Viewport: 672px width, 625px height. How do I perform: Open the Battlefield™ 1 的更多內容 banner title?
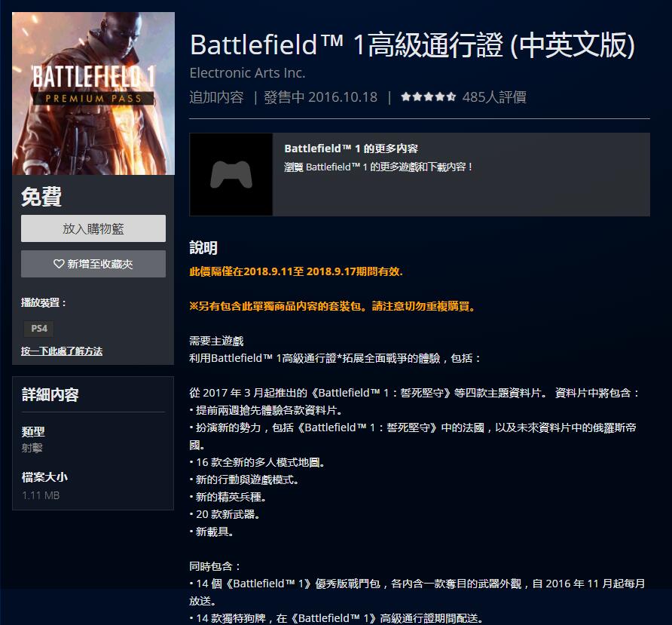pyautogui.click(x=351, y=149)
